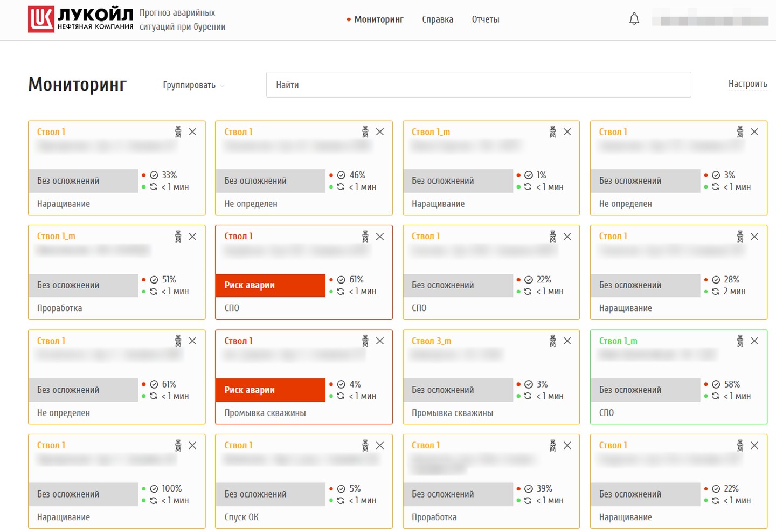Click the '100%' probability value
The width and height of the screenshot is (776, 532).
point(172,489)
